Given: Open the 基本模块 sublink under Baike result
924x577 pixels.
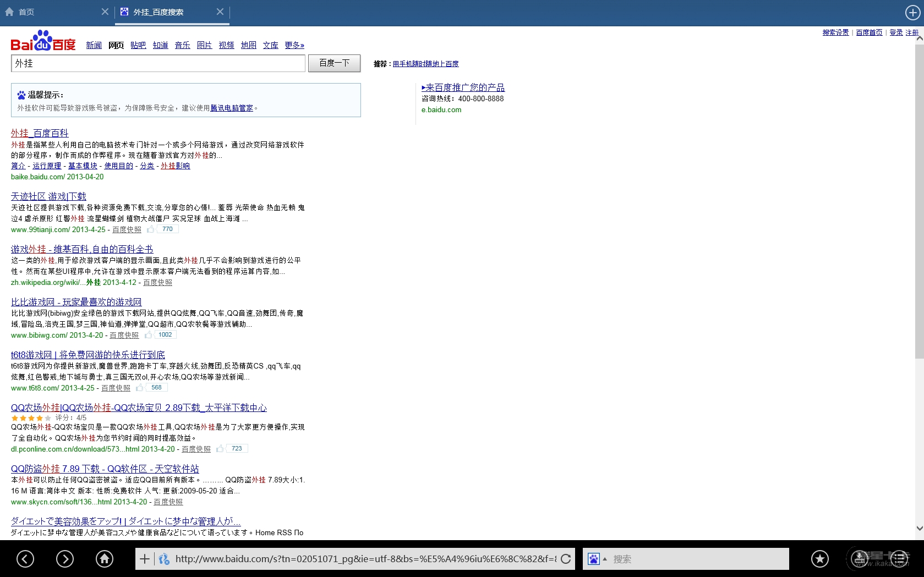Looking at the screenshot, I should click(x=83, y=166).
